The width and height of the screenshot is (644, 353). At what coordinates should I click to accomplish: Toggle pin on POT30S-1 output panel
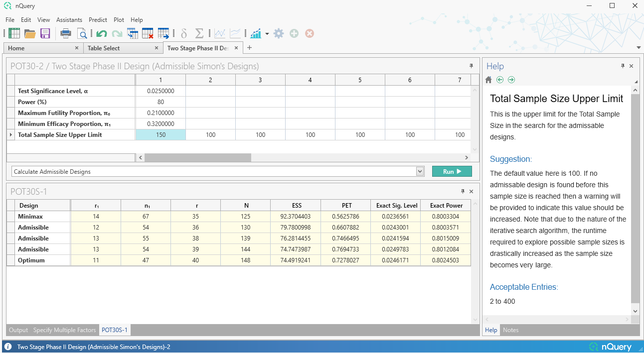click(x=463, y=192)
